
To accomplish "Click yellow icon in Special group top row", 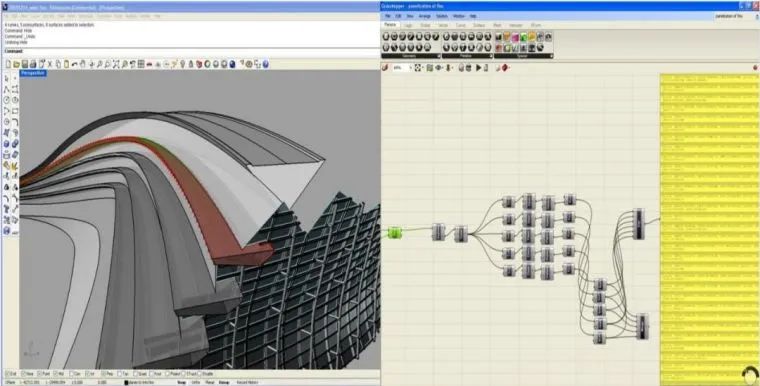I will [532, 36].
